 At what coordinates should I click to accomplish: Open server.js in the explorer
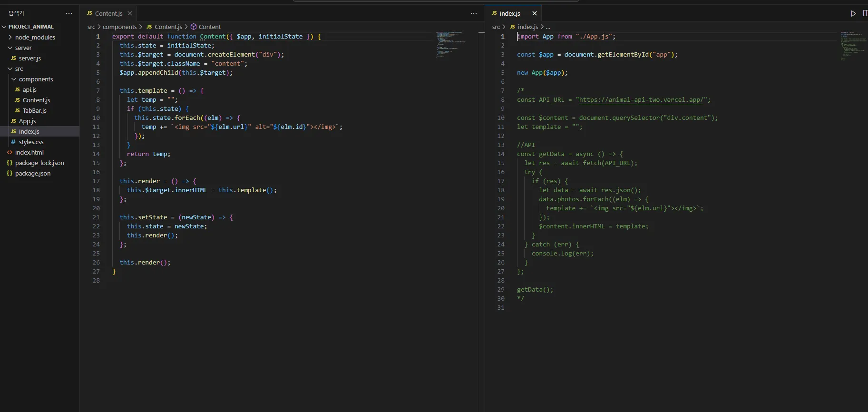[30, 58]
